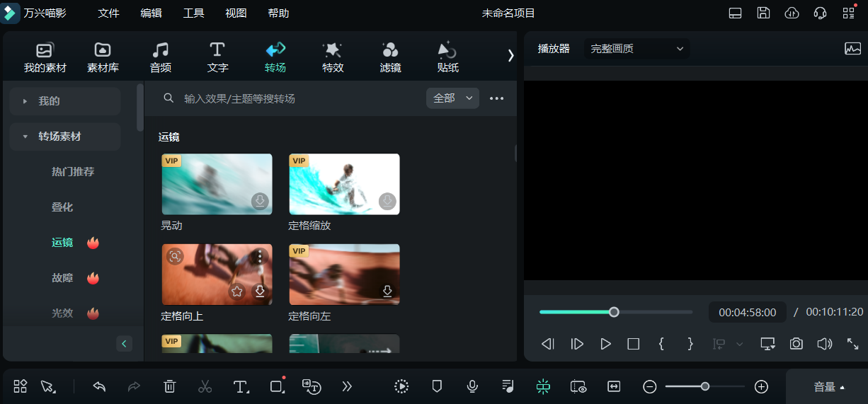Open the 特效 effects tab
Viewport: 868px width, 404px height.
click(333, 58)
